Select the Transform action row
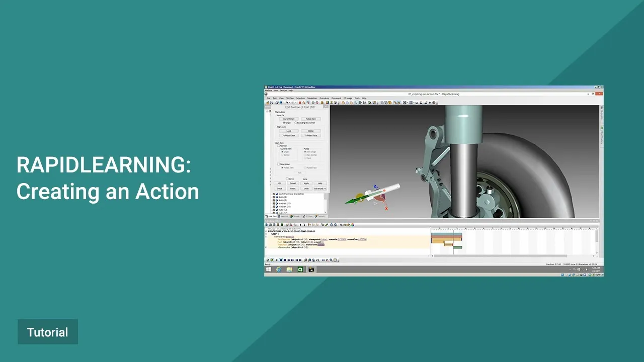This screenshot has height=362, width=644. (x=301, y=244)
